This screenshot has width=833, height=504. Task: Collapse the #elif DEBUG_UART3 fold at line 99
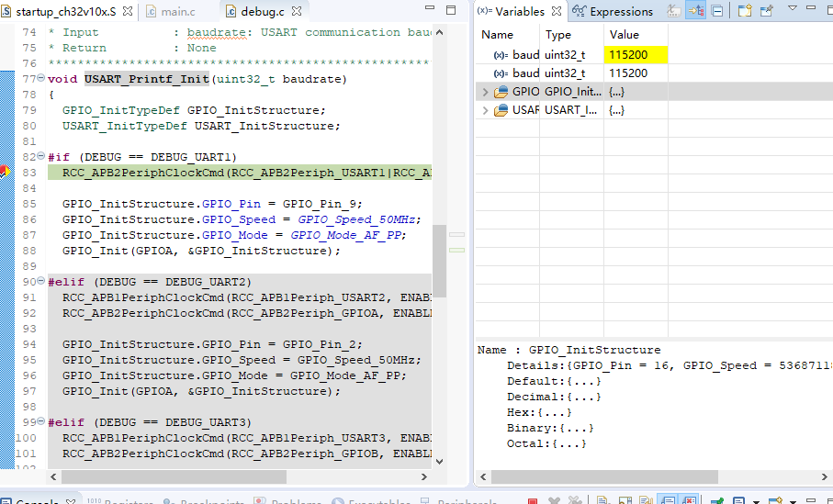(x=41, y=420)
